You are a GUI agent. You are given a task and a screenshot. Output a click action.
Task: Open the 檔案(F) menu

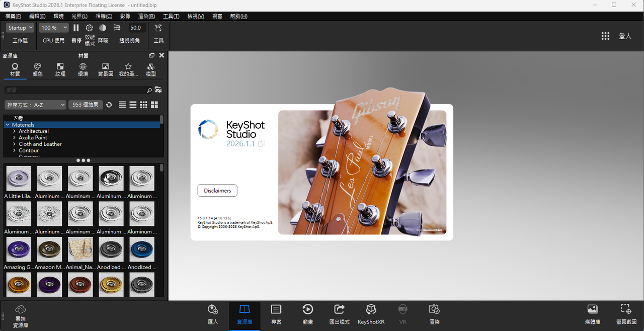tap(13, 16)
